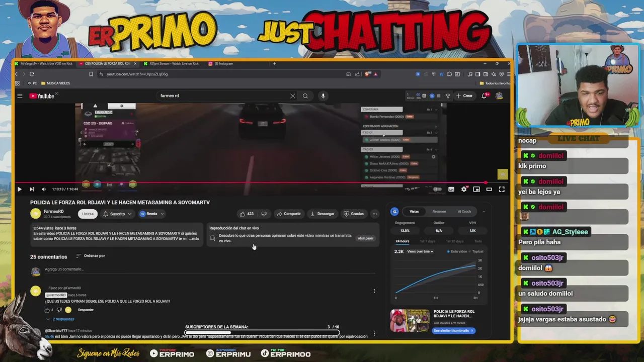Toggle subtitles on the video player
The width and height of the screenshot is (644, 362).
pos(451,189)
